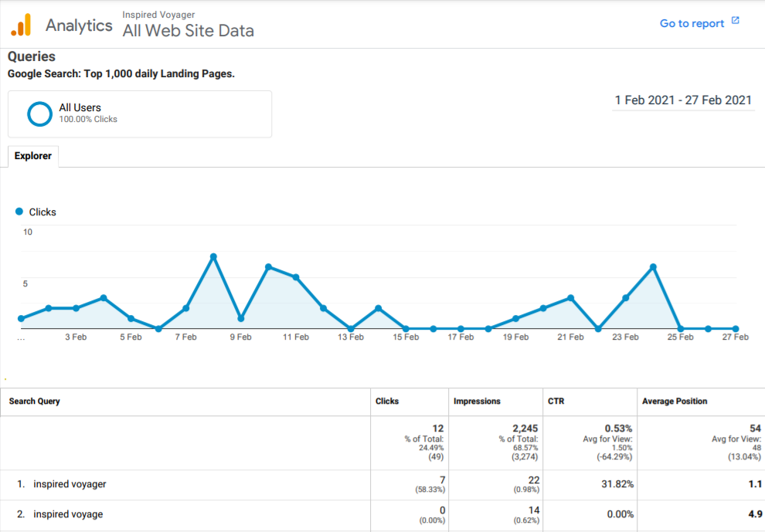The width and height of the screenshot is (765, 532).
Task: Open the Go to report link
Action: 692,23
